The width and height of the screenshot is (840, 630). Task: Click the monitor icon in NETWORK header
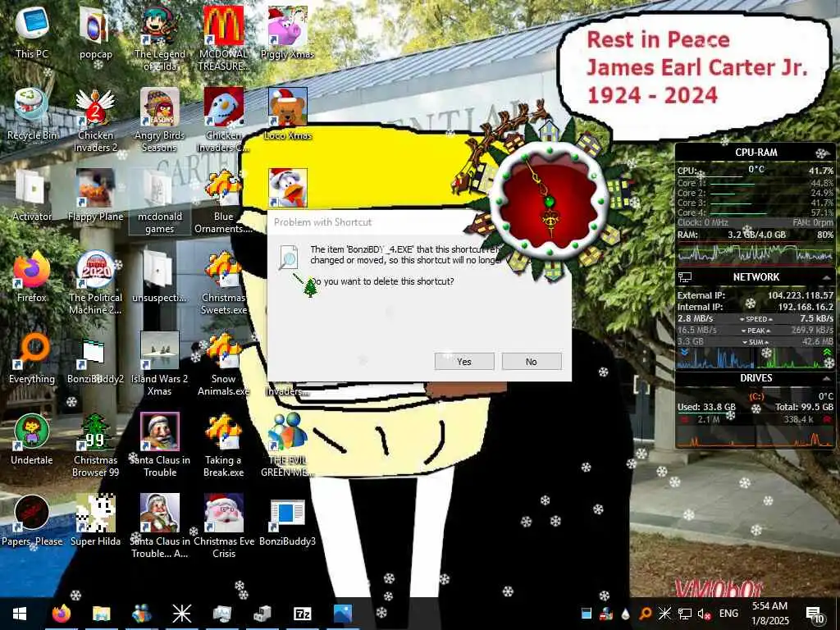[x=685, y=277]
